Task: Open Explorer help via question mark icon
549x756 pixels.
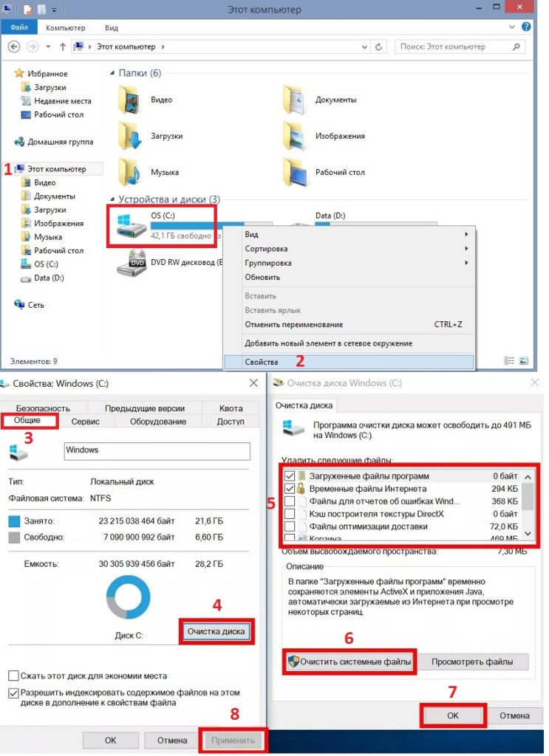Action: point(526,27)
